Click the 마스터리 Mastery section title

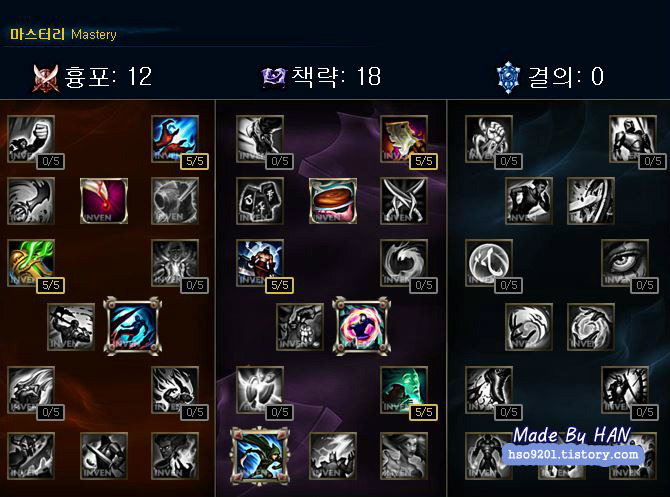coord(63,34)
